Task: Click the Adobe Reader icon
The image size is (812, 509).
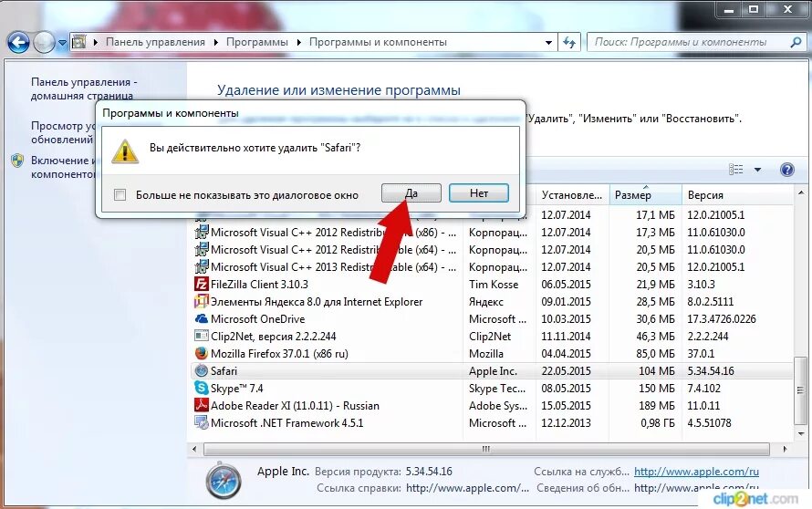Action: (201, 405)
